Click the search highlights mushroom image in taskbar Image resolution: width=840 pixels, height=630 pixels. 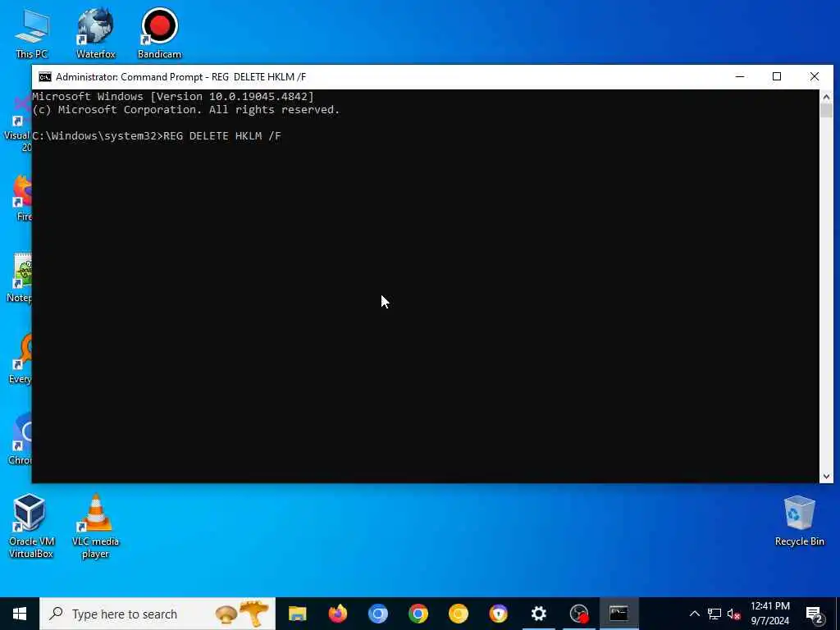point(242,614)
